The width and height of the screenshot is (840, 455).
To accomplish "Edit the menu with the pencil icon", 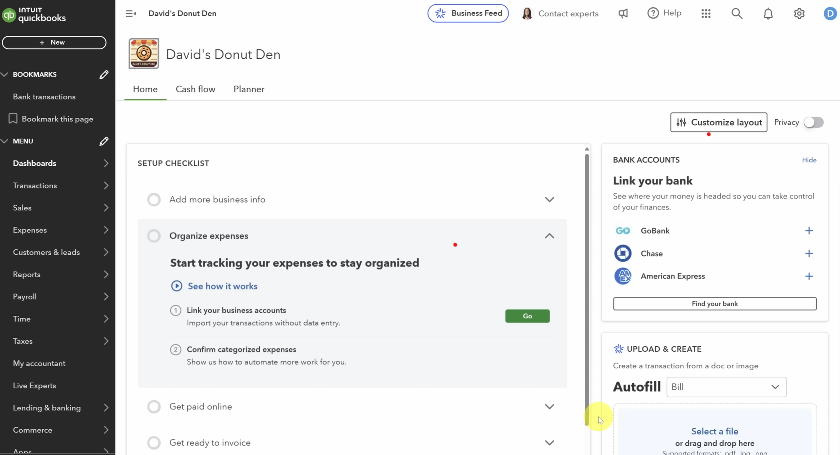I will tap(104, 141).
